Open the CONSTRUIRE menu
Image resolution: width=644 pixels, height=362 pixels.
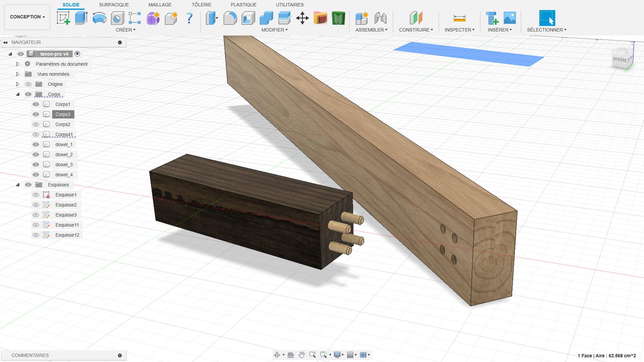(x=416, y=30)
